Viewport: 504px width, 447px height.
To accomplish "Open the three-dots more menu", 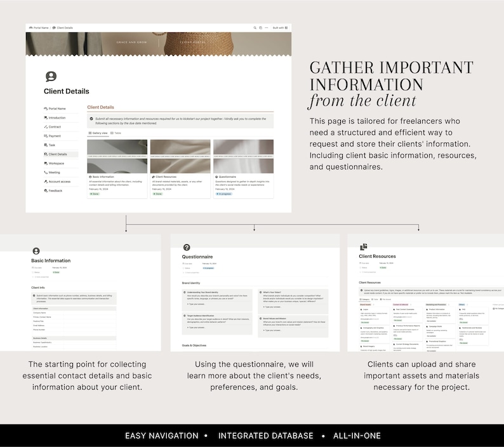I will [x=266, y=28].
